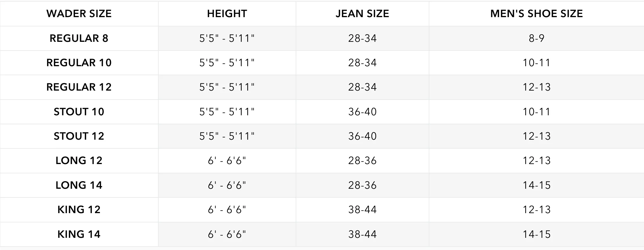644x250 pixels.
Task: Click the HEIGHT column header
Action: point(227,14)
